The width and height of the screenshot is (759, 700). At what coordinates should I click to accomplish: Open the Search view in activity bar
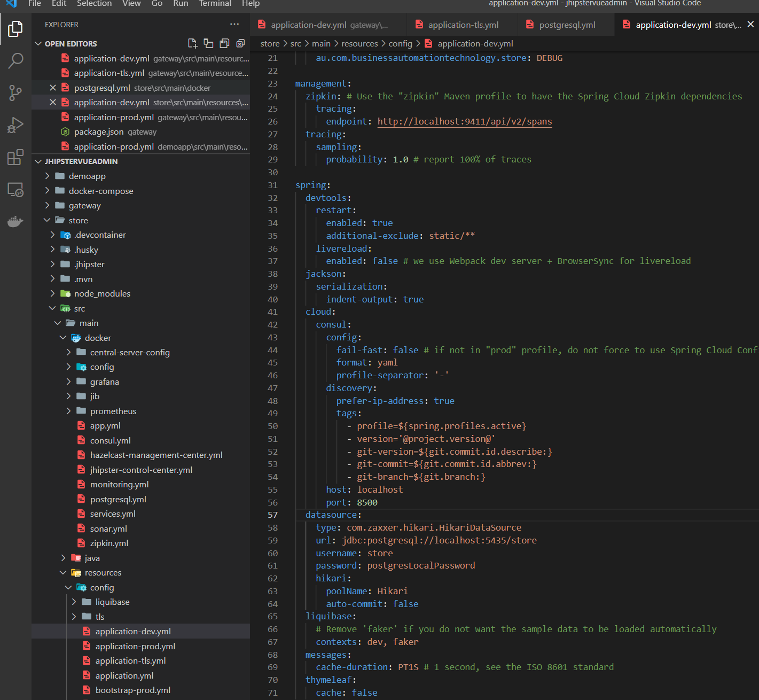pos(15,61)
